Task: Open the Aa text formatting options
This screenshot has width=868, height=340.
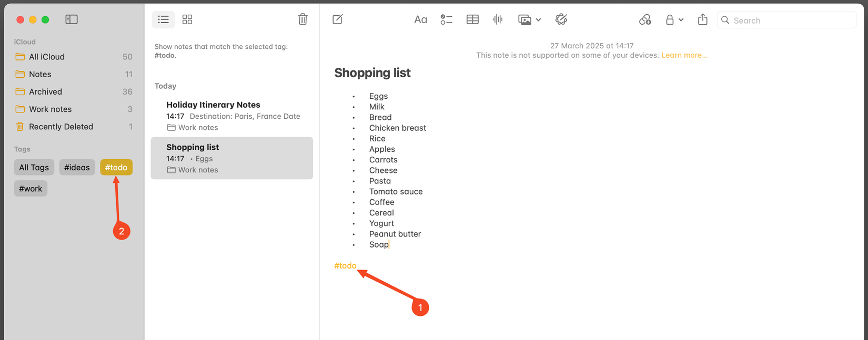Action: (x=420, y=19)
